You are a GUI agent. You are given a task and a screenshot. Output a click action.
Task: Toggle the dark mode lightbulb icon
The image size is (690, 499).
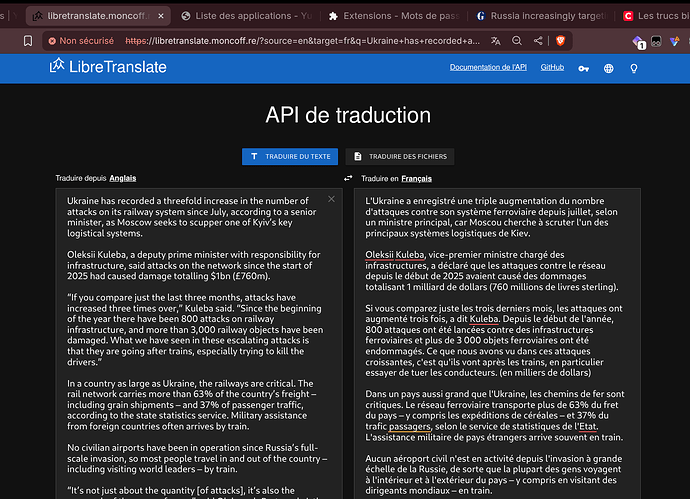633,68
